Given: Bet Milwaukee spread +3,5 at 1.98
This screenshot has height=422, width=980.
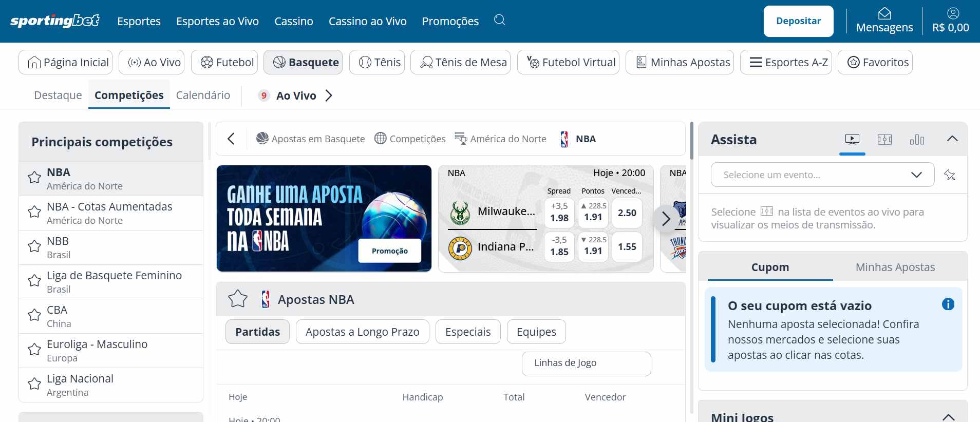Looking at the screenshot, I should (559, 213).
